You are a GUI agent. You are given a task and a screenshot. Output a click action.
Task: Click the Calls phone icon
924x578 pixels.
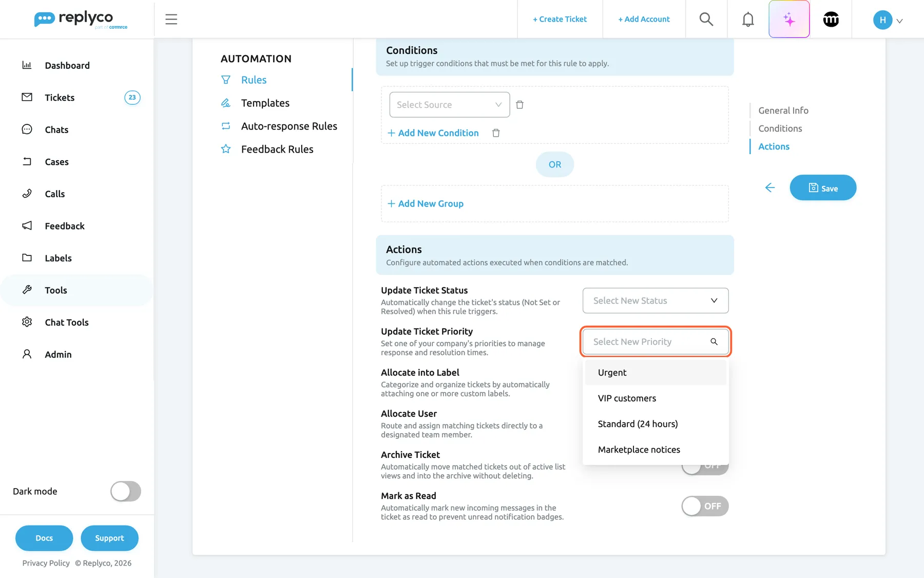tap(27, 194)
